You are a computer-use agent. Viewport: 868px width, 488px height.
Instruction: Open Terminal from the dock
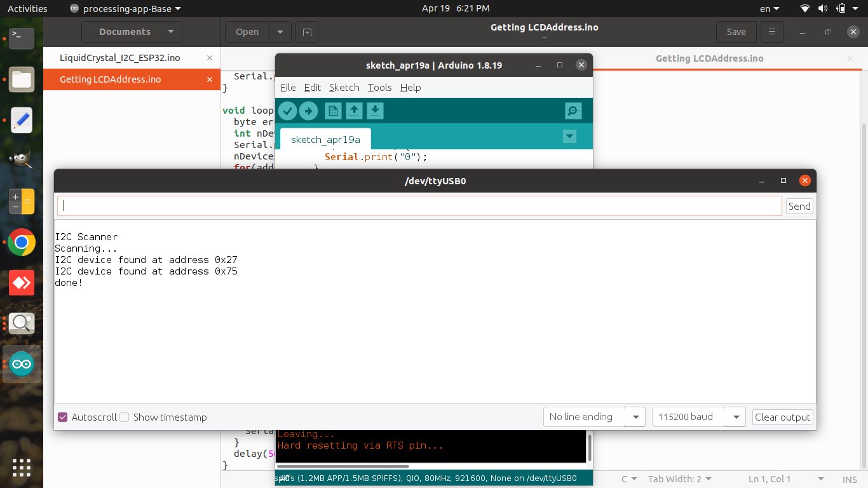pos(22,38)
